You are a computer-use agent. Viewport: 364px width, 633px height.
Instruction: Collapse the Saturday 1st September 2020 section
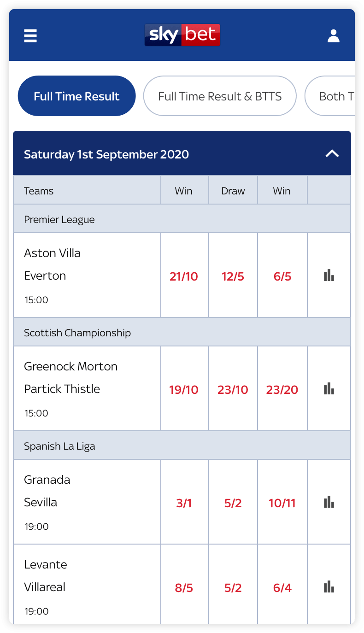pyautogui.click(x=182, y=154)
